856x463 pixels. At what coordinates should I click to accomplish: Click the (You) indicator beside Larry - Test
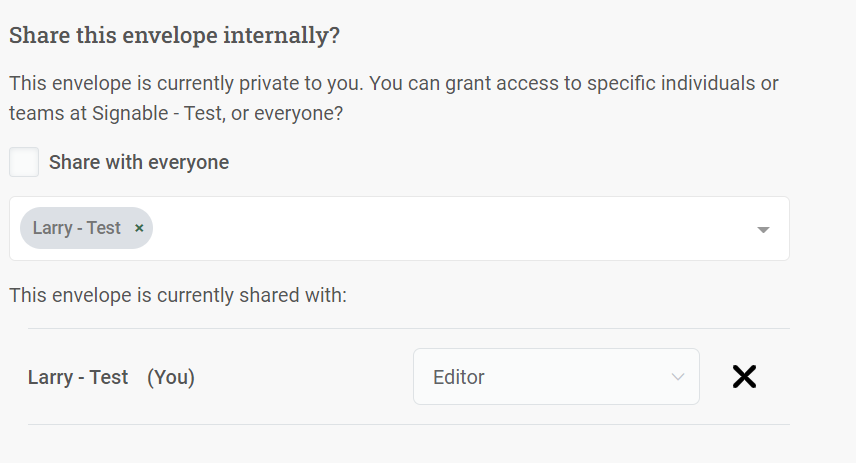171,377
